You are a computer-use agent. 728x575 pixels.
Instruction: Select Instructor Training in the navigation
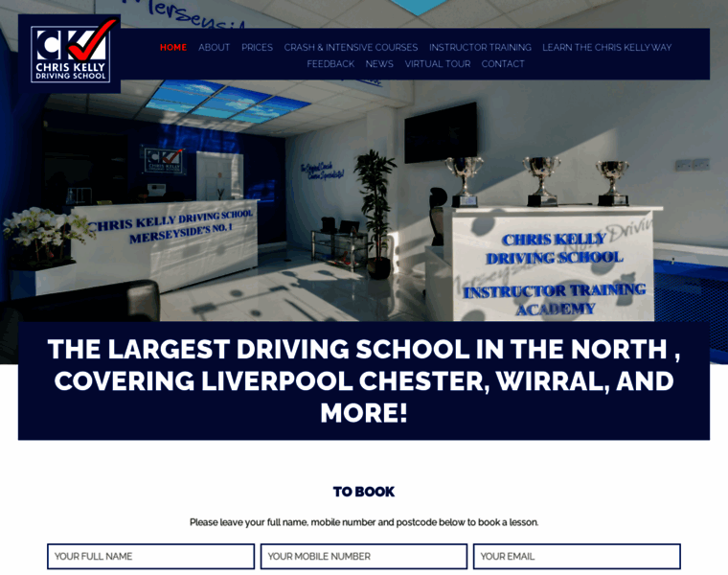[x=480, y=47]
